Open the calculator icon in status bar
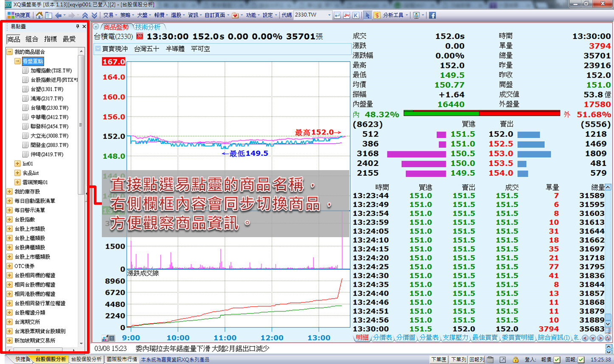This screenshot has width=614, height=364. [490, 360]
